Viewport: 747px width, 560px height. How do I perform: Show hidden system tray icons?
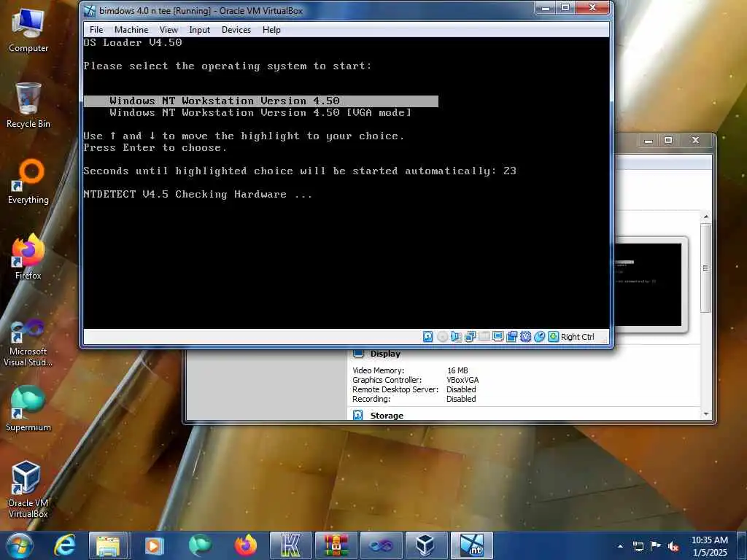[x=620, y=546]
